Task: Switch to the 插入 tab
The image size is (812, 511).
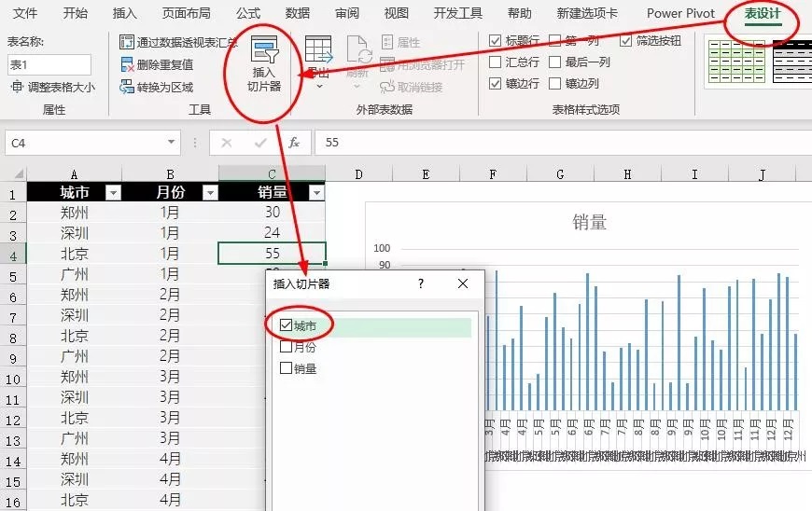Action: (124, 13)
